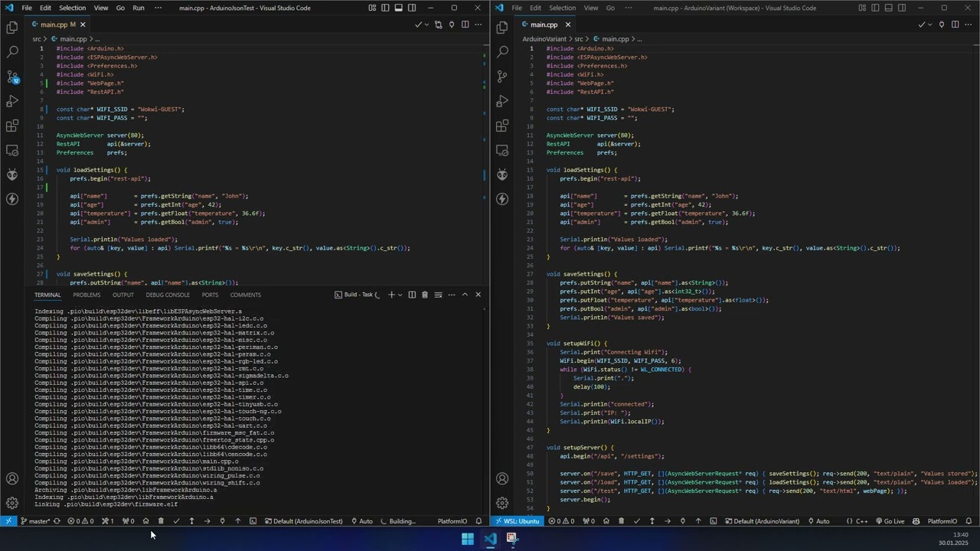Open Source Control in the left VS Code window
980x551 pixels.
tap(12, 77)
